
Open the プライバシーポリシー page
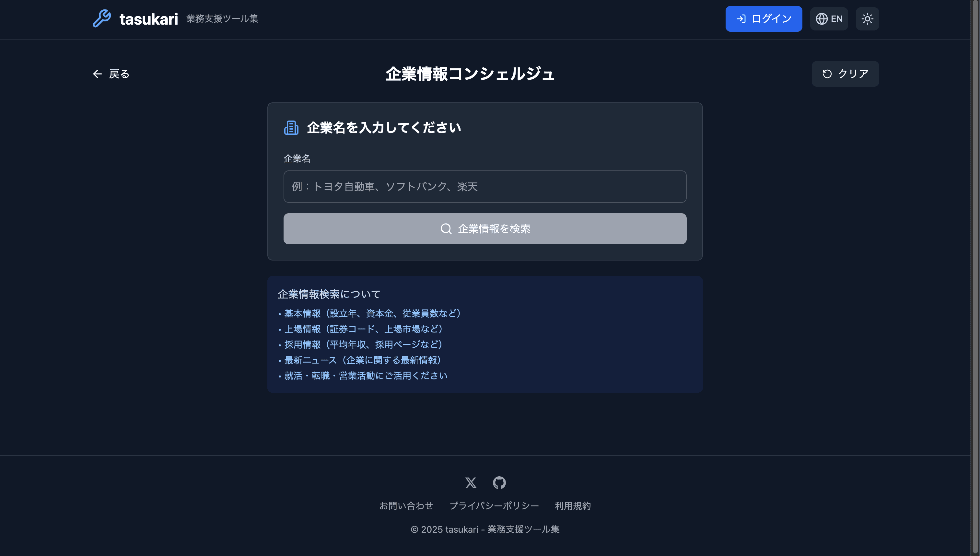[x=495, y=505]
